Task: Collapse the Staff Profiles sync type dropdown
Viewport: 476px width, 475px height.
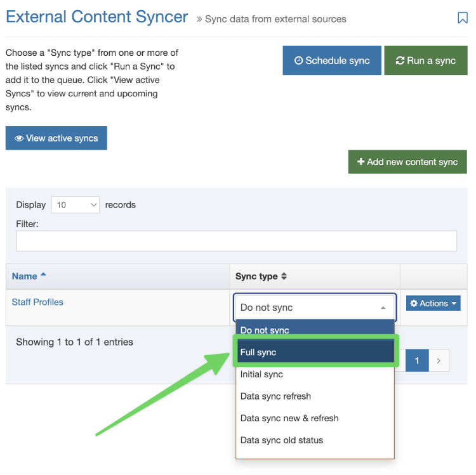Action: (x=315, y=308)
